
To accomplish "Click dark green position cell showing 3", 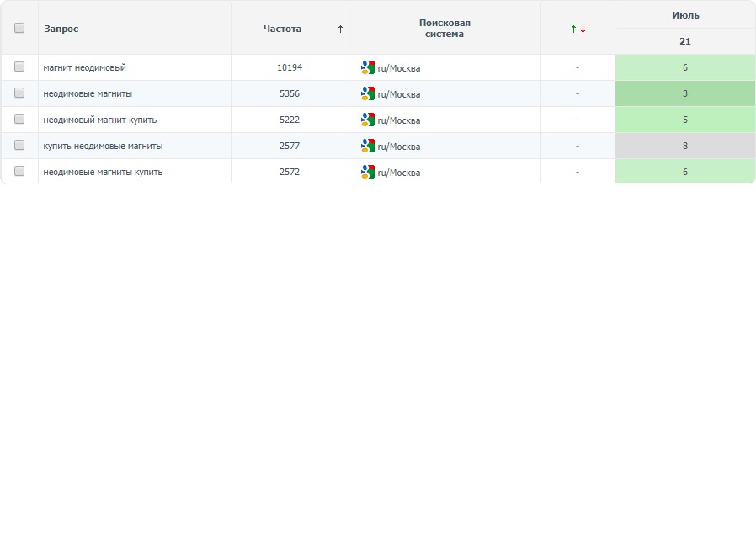I will click(x=685, y=93).
